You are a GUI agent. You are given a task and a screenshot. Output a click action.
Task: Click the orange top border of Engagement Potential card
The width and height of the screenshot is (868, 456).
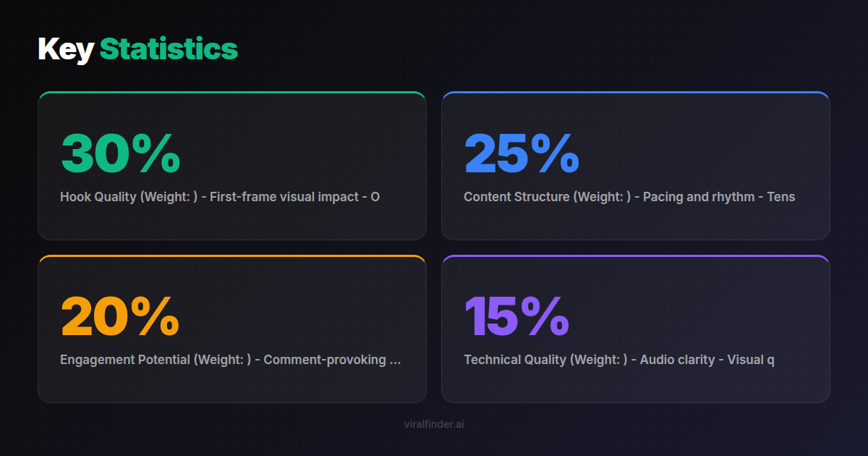pyautogui.click(x=231, y=256)
